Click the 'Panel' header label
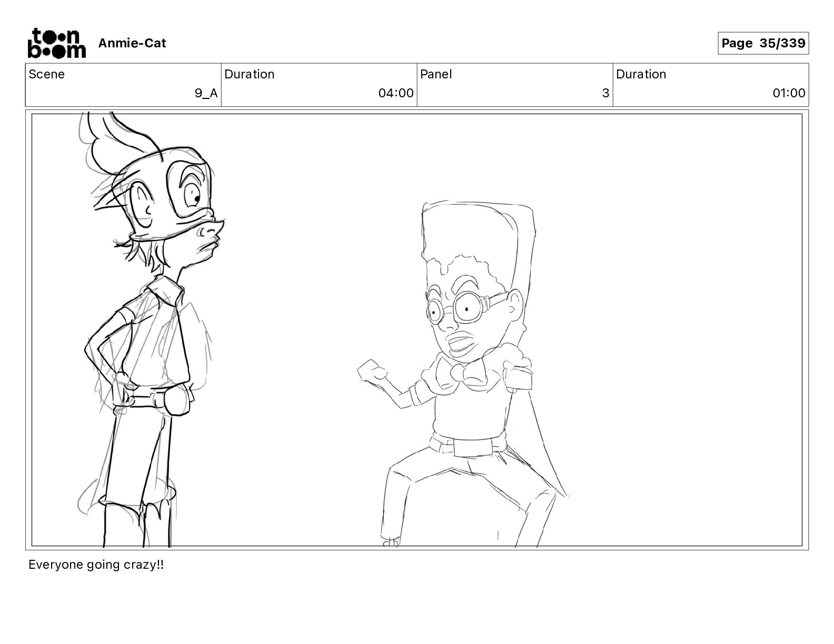834x644 pixels. tap(436, 74)
